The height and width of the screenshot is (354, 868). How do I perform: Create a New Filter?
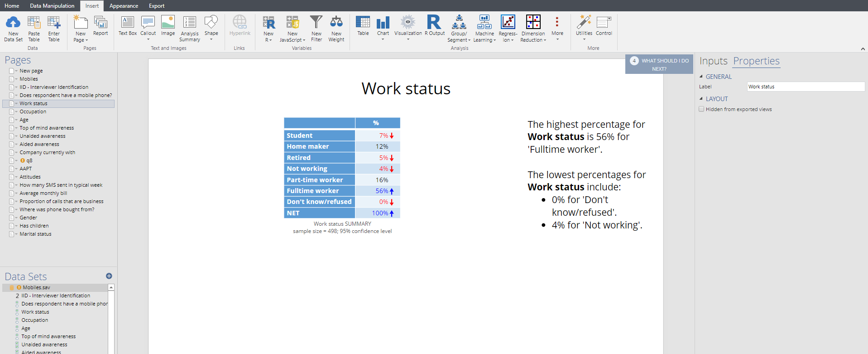pos(317,29)
